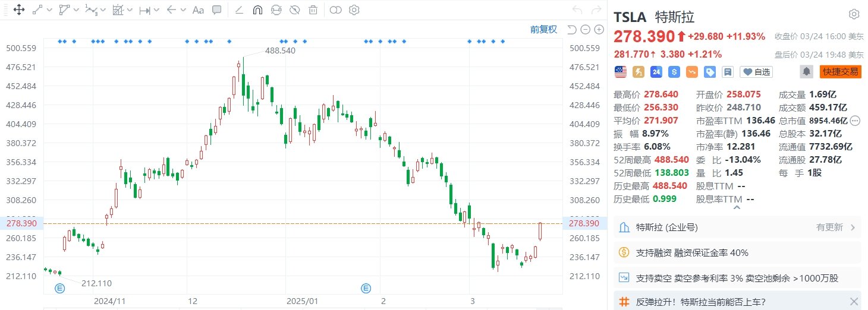
Task: Toggle 自选 watchlist favorite for TSLA
Action: [756, 72]
